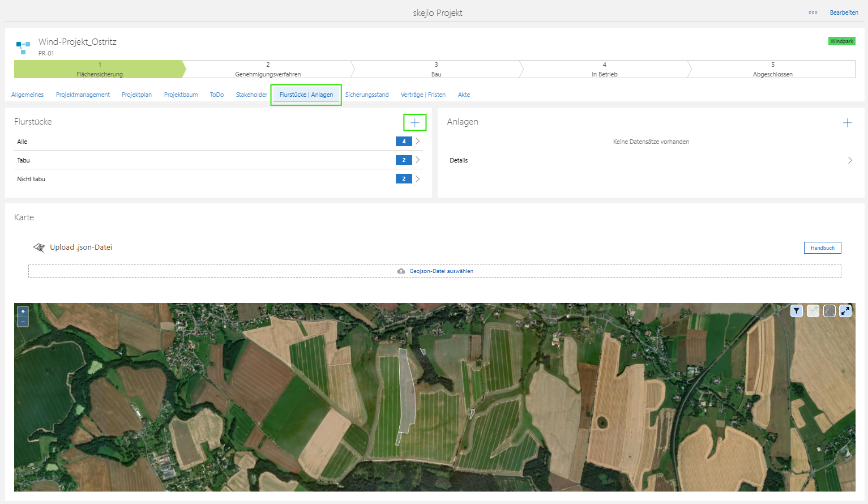Image resolution: width=868 pixels, height=504 pixels.
Task: Click the Windpark tag
Action: [x=842, y=41]
